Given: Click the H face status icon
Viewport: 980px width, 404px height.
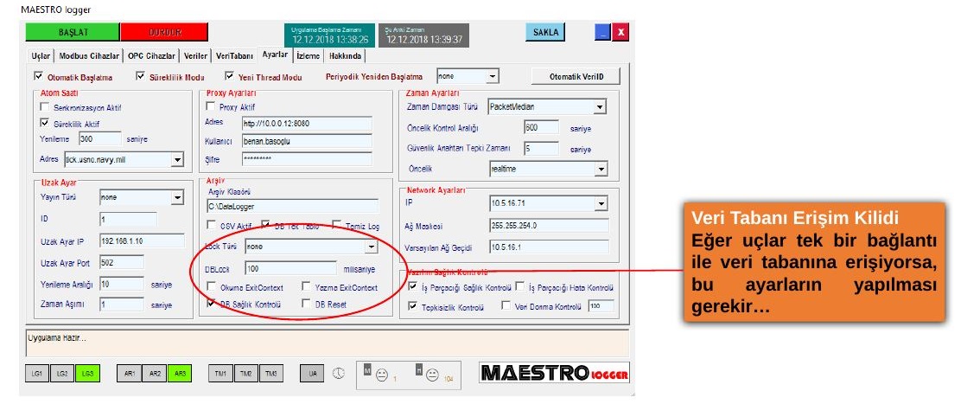Looking at the screenshot, I should click(x=432, y=375).
